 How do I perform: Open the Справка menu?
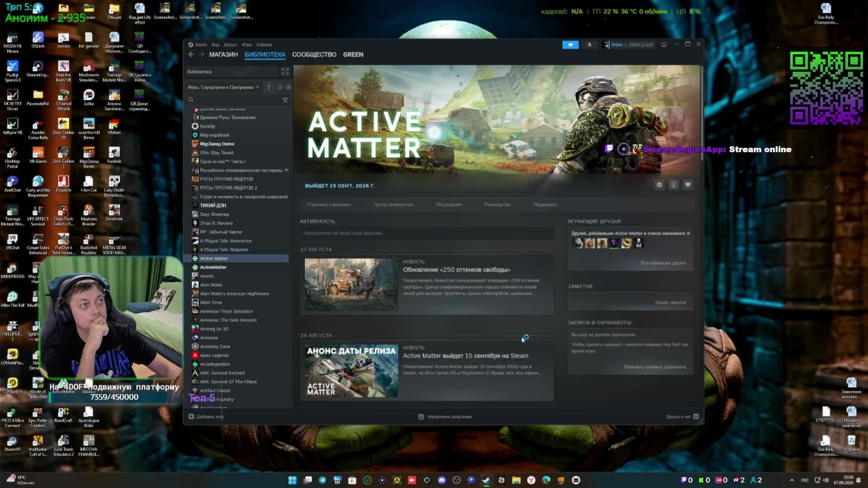click(264, 45)
